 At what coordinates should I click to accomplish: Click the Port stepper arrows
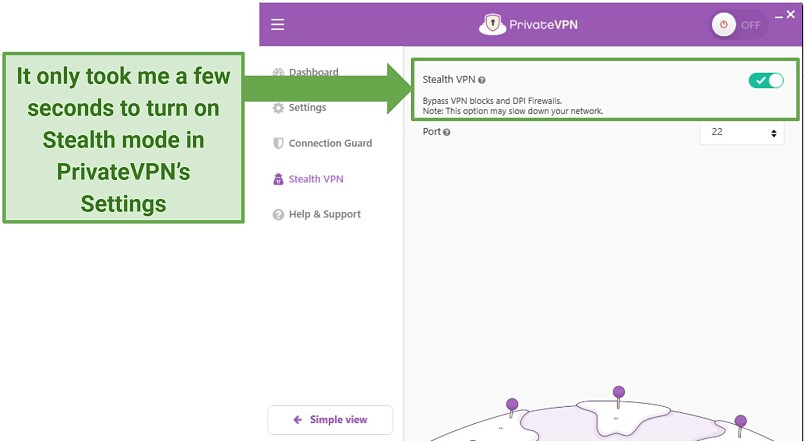774,134
